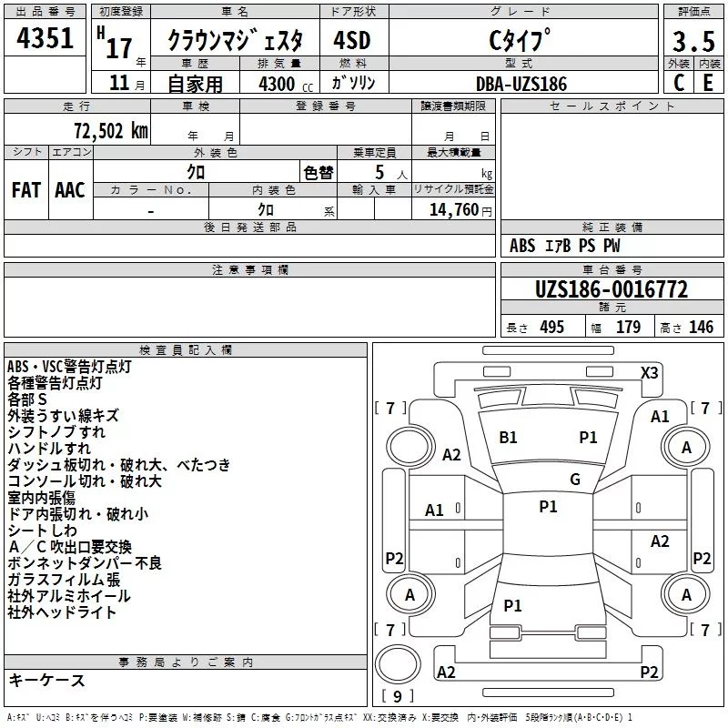Image resolution: width=728 pixels, height=728 pixels.
Task: Click inspector note 社外ヘッドライト
Action: tap(62, 612)
